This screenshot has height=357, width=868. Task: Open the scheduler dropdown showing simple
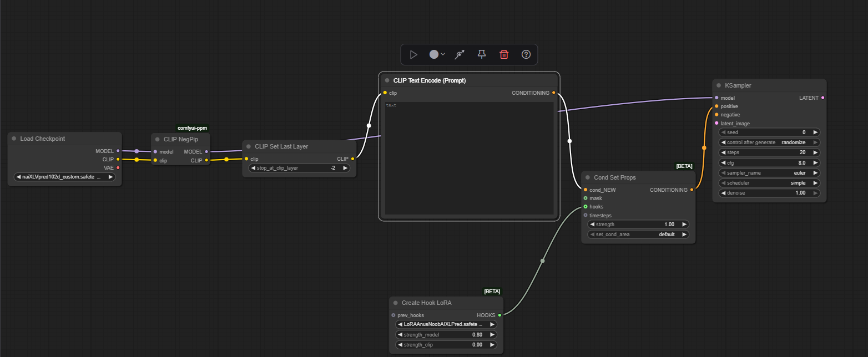click(769, 183)
